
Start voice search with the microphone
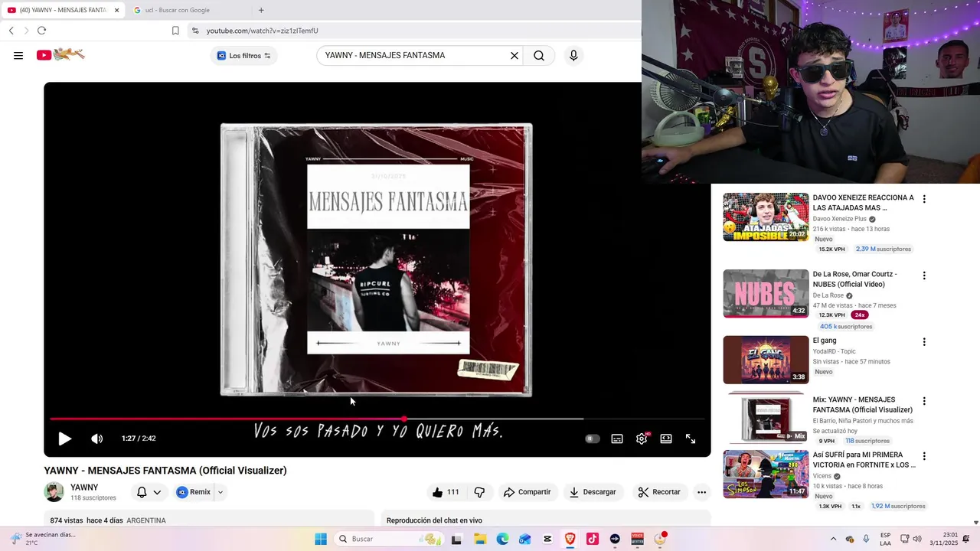pyautogui.click(x=573, y=55)
